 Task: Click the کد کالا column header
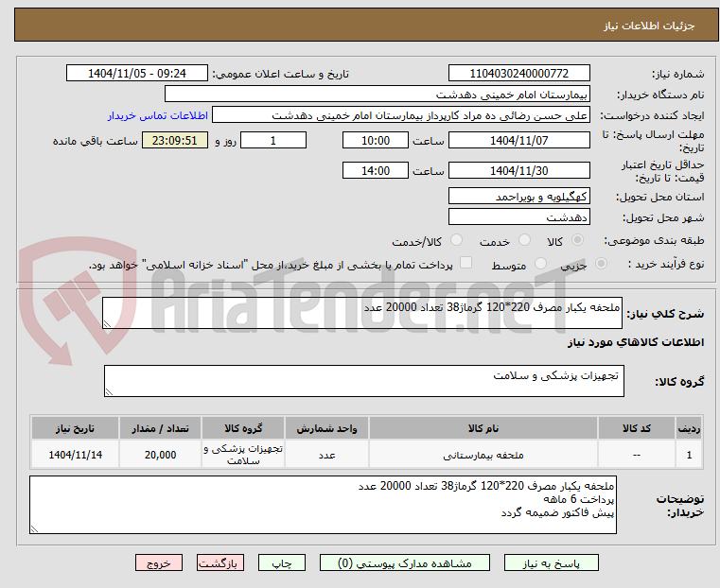point(637,428)
